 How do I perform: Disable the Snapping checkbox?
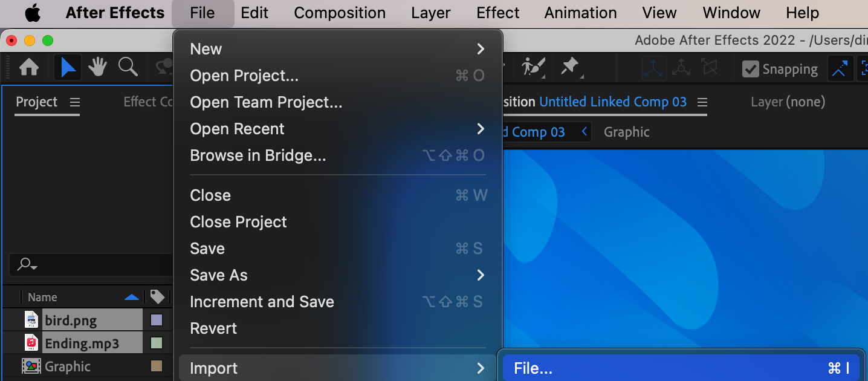(750, 69)
